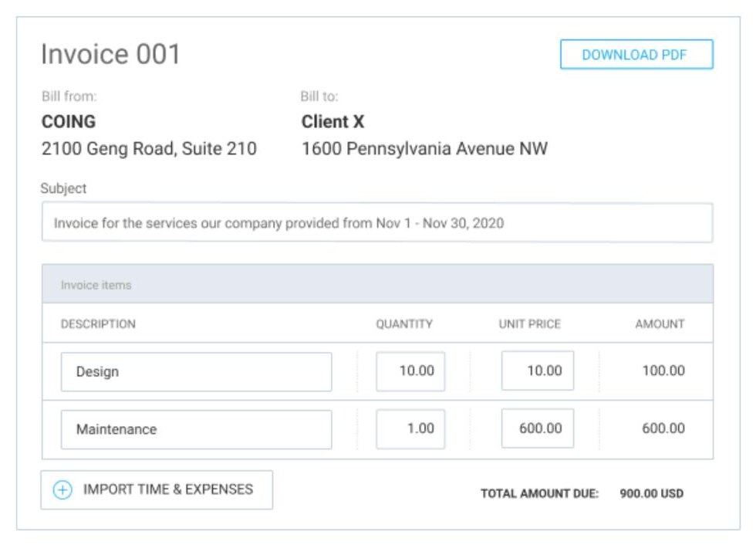Change the Design unit price field

coord(538,371)
